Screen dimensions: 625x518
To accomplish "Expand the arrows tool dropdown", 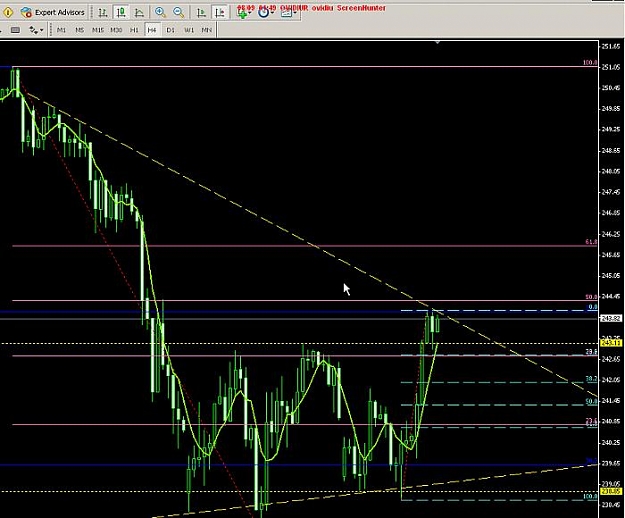I will [x=42, y=30].
